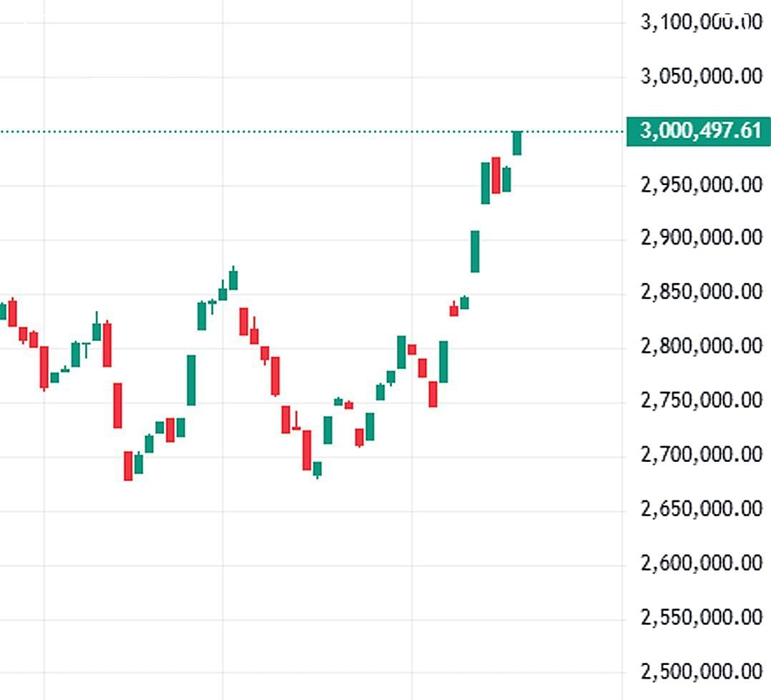Click the dotted current price line
The image size is (771, 700).
click(x=286, y=132)
